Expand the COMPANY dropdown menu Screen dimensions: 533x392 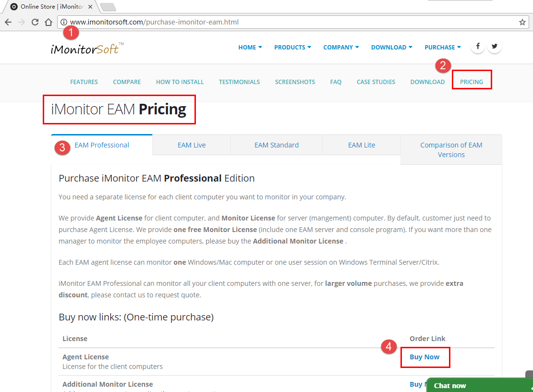341,47
